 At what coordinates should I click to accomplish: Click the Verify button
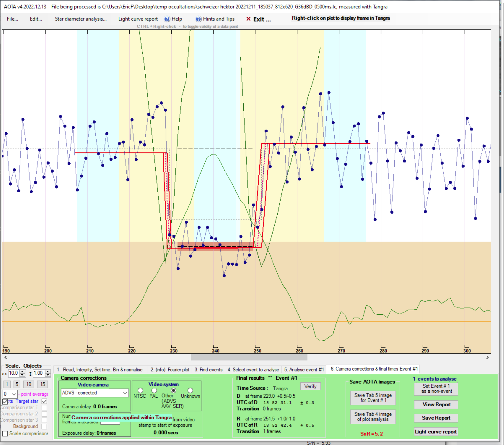pyautogui.click(x=310, y=386)
